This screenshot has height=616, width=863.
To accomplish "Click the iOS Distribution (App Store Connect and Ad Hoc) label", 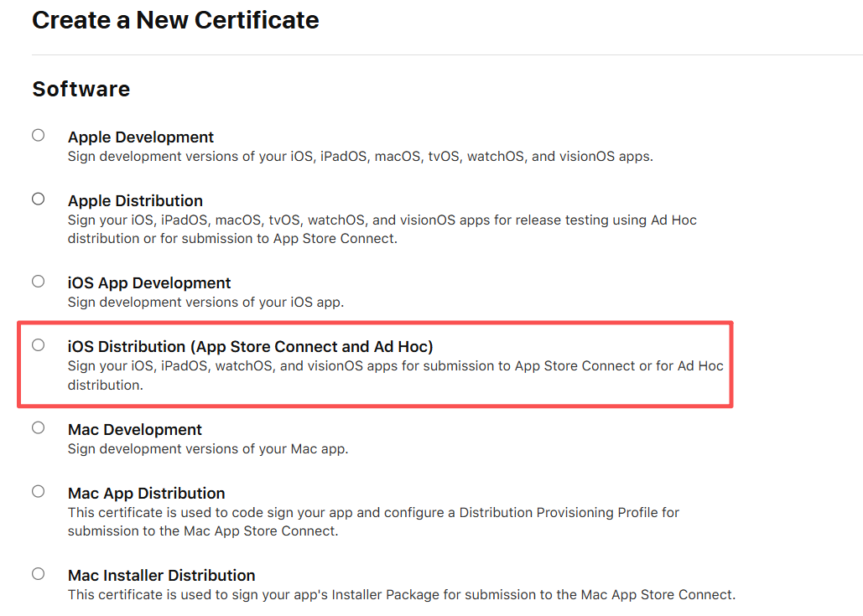I will coord(250,346).
